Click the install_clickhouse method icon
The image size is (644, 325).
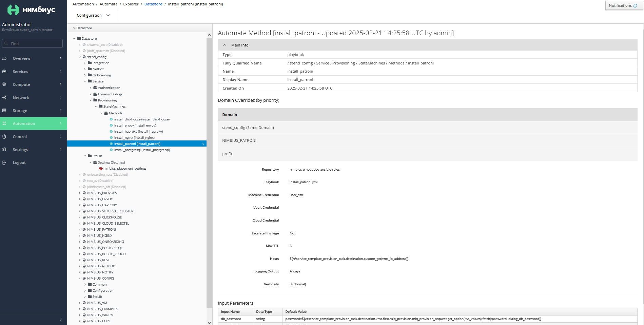tap(111, 119)
